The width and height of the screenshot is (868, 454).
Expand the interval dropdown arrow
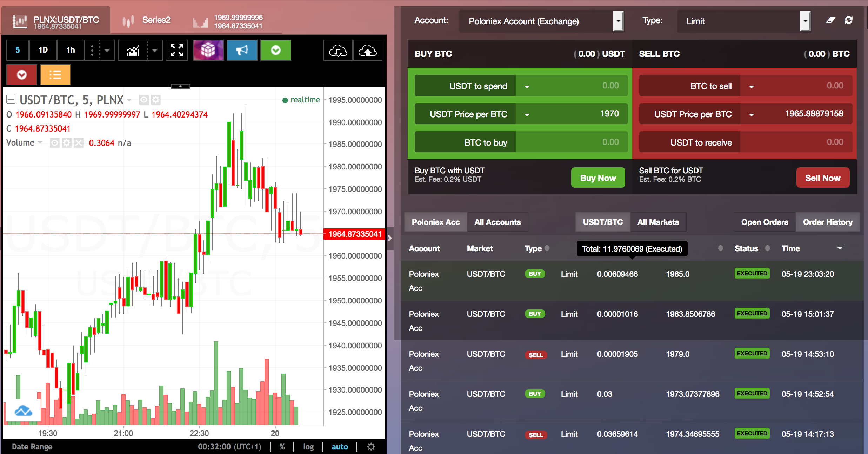107,50
